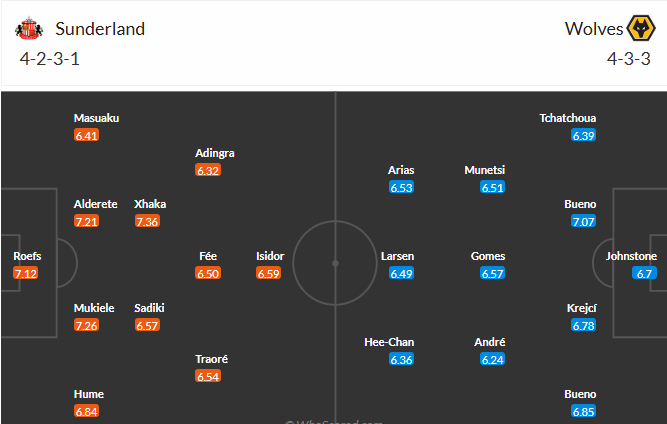Open Munetsi's player name

[x=485, y=170]
